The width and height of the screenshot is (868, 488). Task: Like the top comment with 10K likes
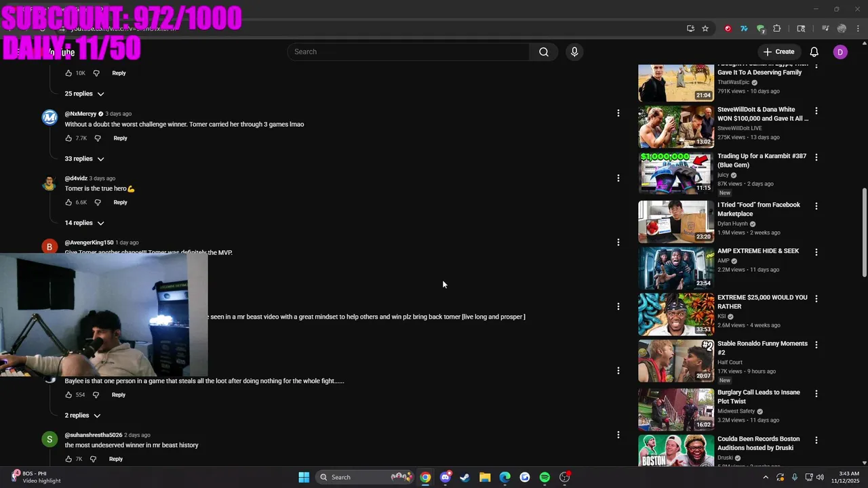68,73
